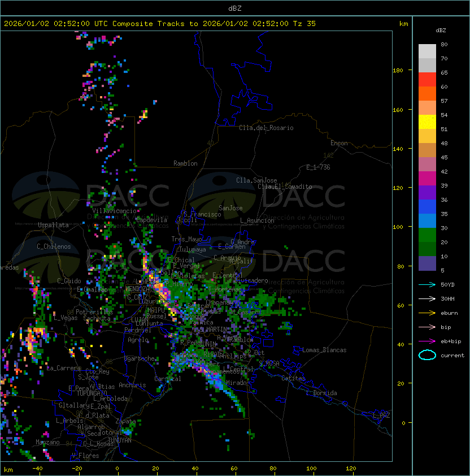The width and height of the screenshot is (470, 476).
Task: Click the Carrizal map label
Action: [168, 379]
